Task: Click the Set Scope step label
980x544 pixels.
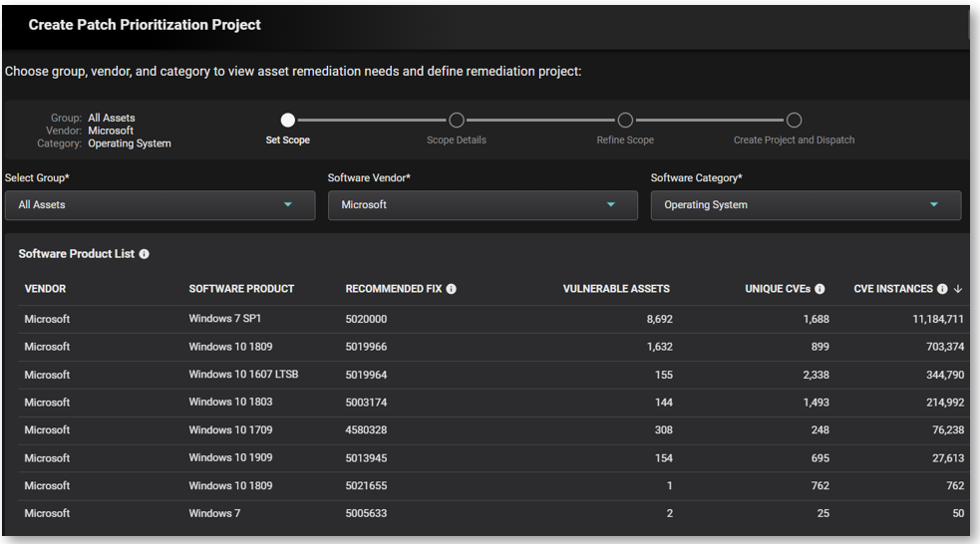Action: click(287, 139)
